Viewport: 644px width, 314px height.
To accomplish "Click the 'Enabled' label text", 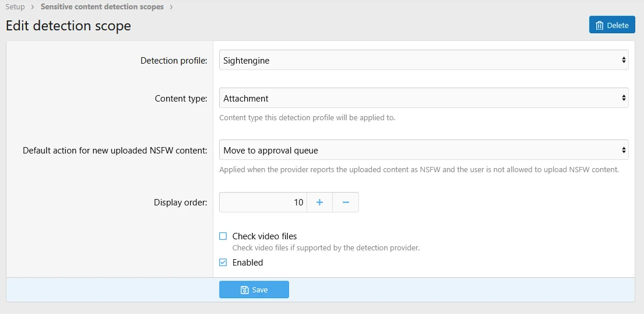I will pyautogui.click(x=248, y=262).
